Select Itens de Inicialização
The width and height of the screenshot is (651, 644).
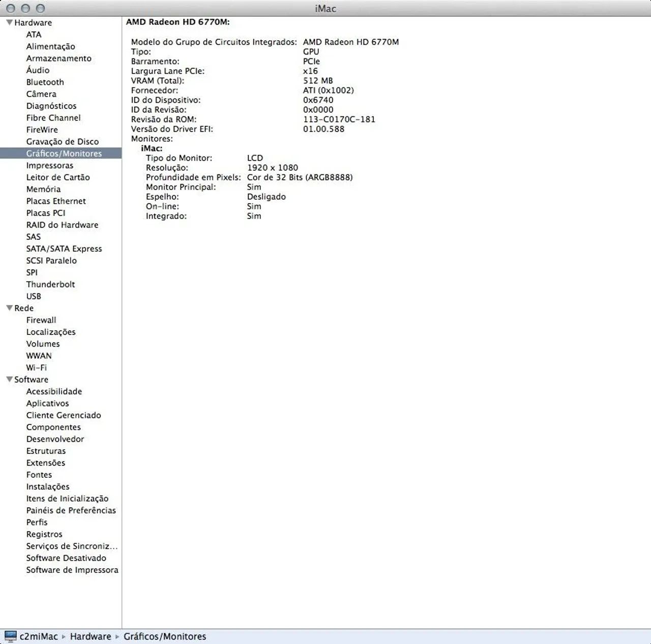pos(67,499)
